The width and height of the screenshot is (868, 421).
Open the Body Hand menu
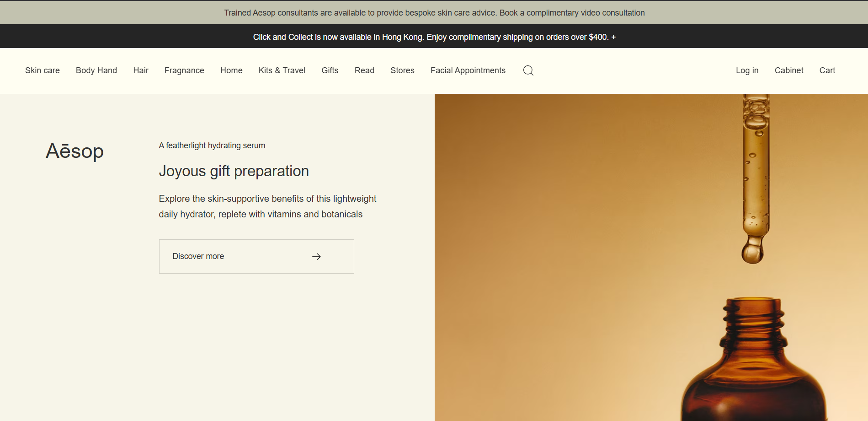96,70
